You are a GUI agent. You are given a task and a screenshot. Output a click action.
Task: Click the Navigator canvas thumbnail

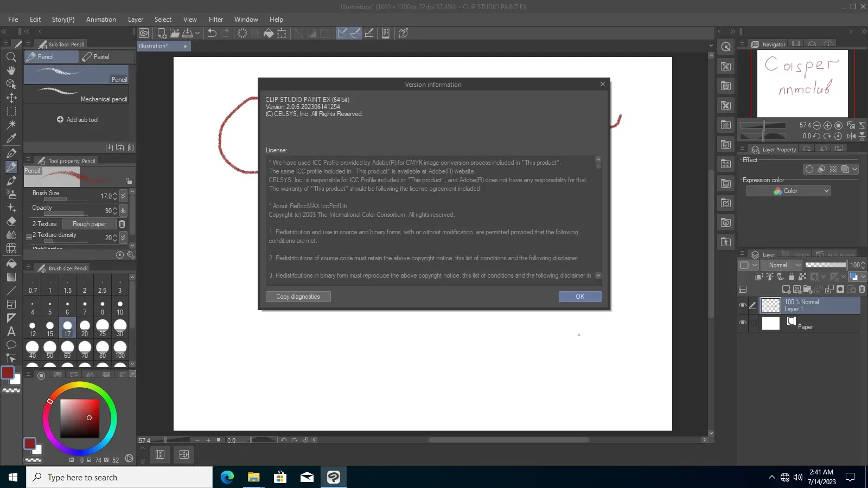pyautogui.click(x=802, y=84)
